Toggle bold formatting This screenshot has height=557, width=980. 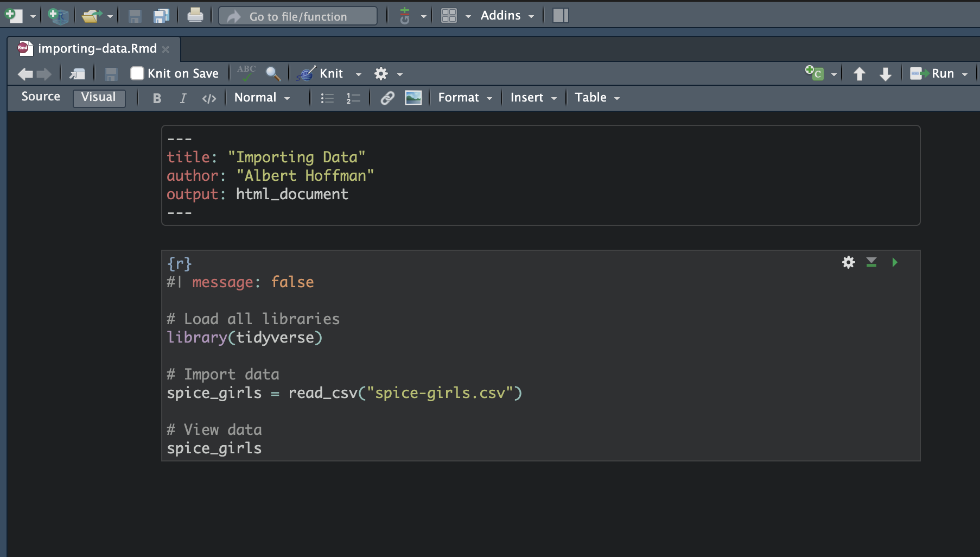pos(157,98)
